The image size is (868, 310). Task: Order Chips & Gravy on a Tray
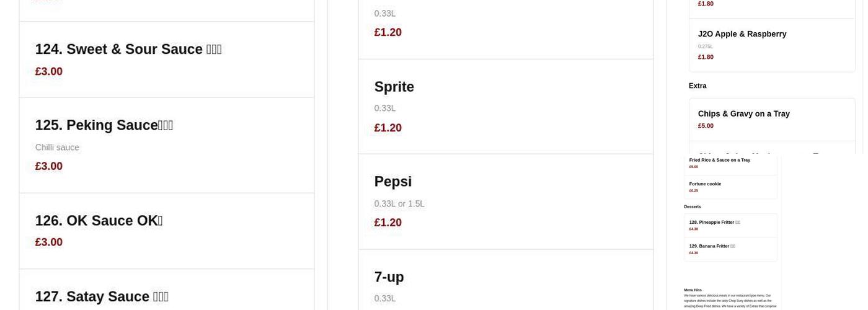coord(743,114)
